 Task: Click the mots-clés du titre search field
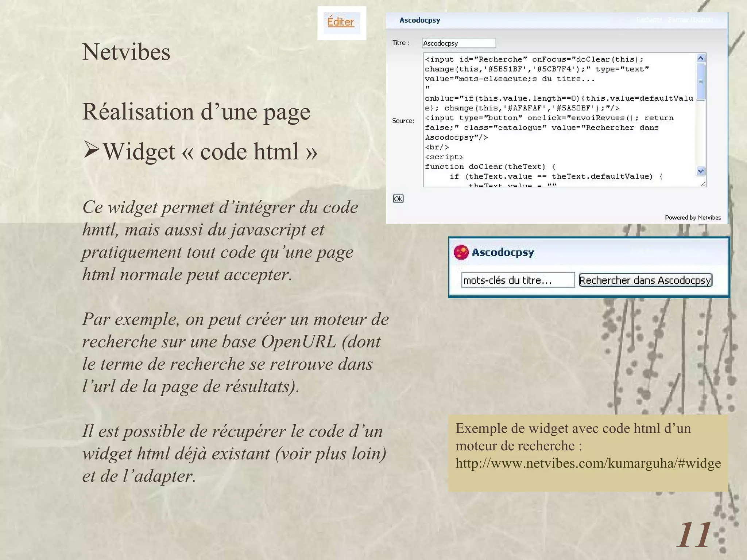click(x=518, y=280)
